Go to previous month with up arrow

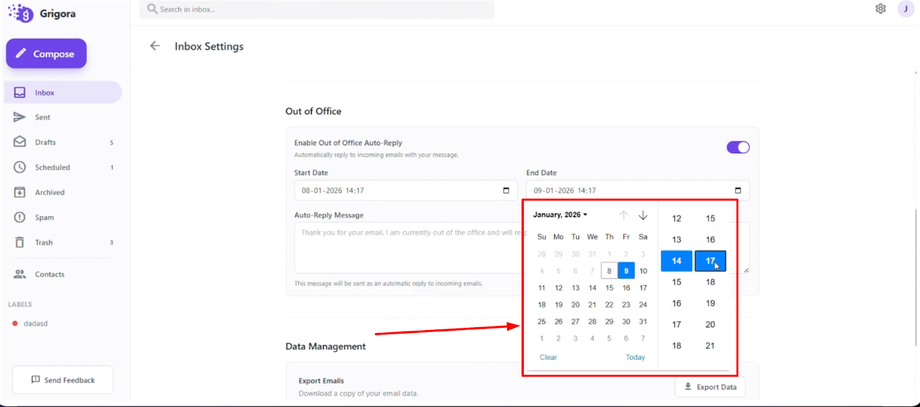624,215
